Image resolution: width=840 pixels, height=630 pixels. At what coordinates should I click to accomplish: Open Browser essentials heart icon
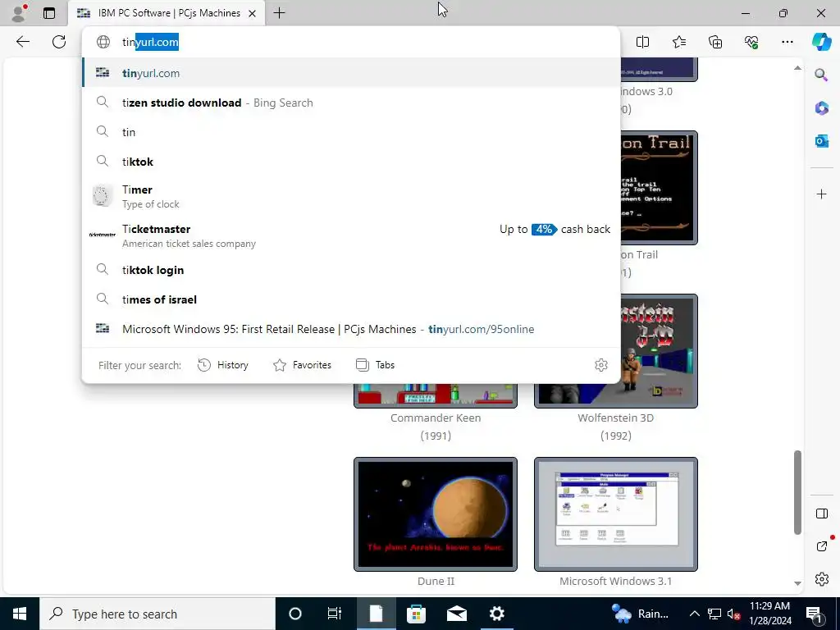tap(751, 42)
